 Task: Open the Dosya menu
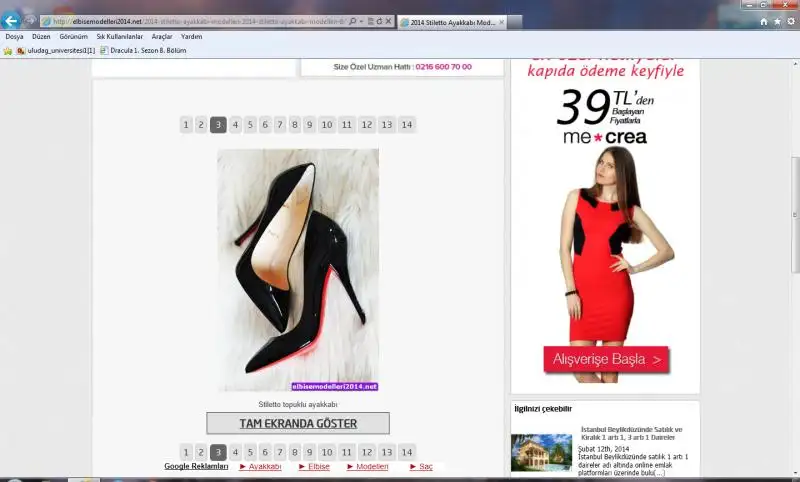[14, 37]
